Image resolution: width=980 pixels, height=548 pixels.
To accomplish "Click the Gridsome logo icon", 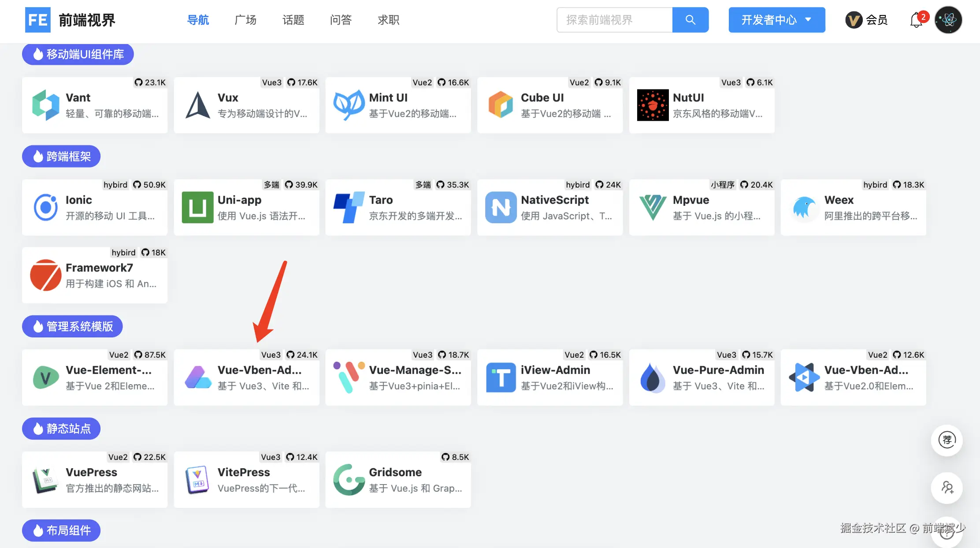I will (x=349, y=479).
